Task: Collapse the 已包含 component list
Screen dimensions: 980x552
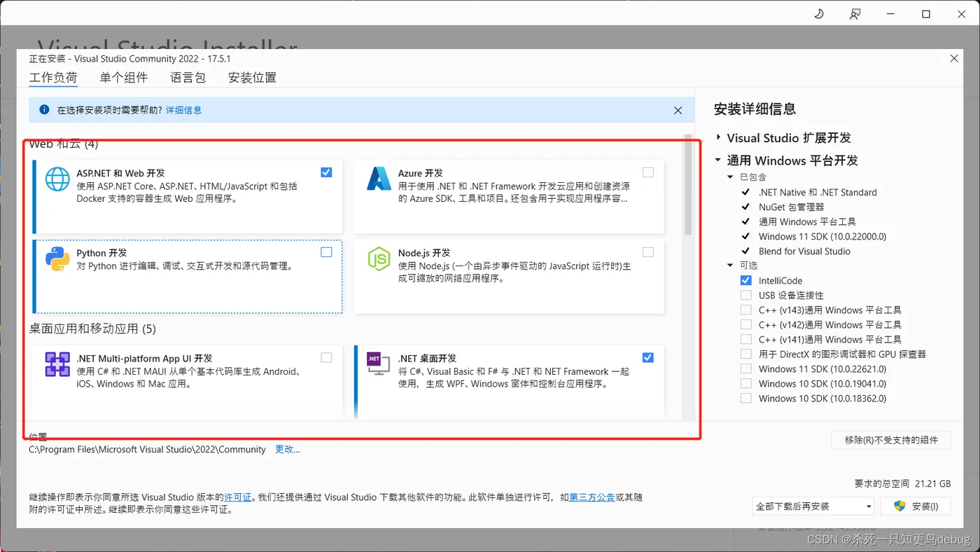Action: point(731,177)
